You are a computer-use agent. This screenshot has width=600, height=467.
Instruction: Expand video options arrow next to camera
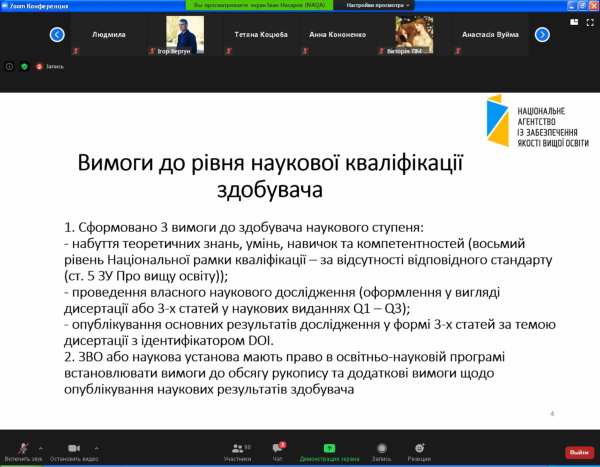pyautogui.click(x=96, y=447)
